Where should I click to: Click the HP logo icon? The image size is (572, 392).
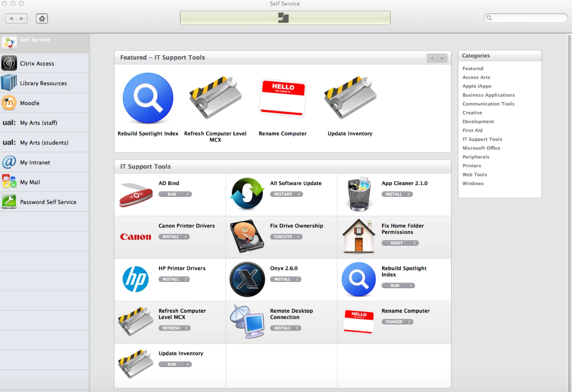tap(136, 279)
